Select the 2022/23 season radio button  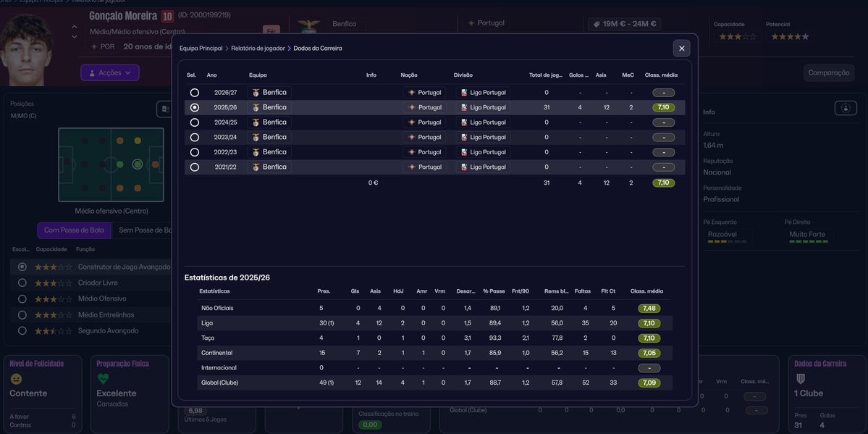click(194, 152)
